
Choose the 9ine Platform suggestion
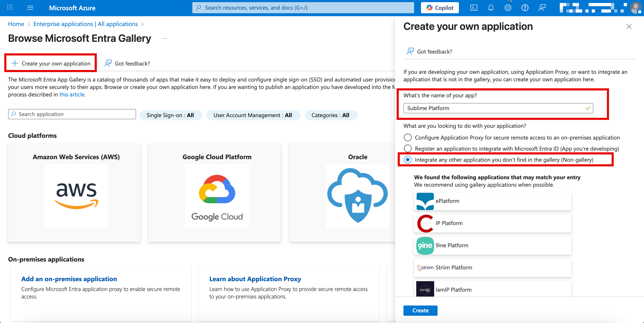(x=493, y=245)
